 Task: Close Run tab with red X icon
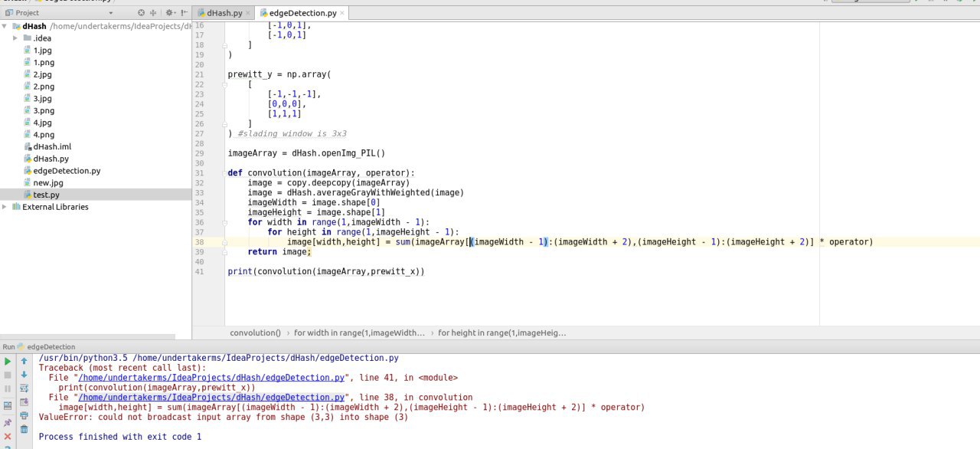pyautogui.click(x=8, y=436)
